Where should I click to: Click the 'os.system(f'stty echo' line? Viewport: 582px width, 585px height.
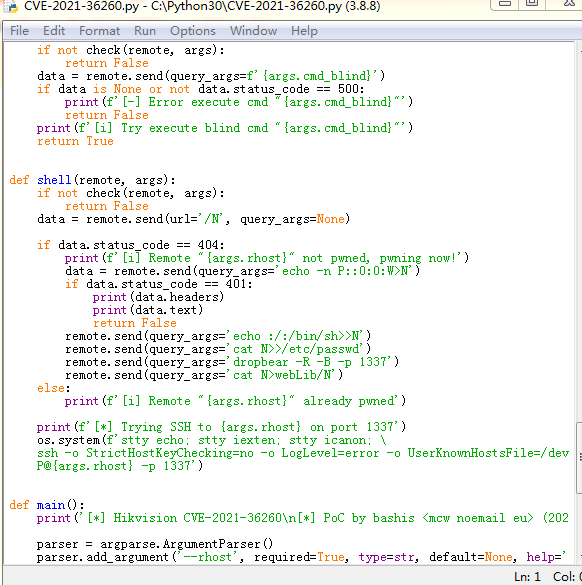pos(212,440)
